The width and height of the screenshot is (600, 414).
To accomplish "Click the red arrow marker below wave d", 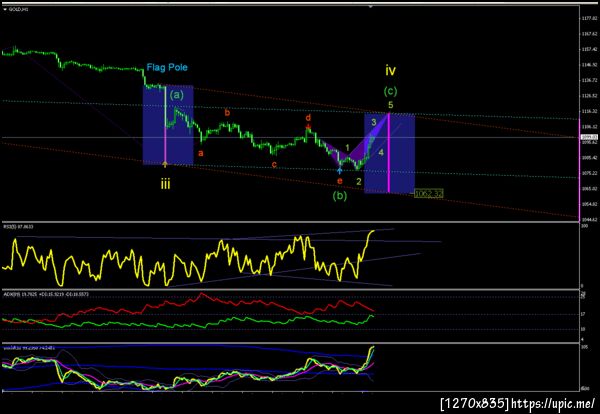I will 308,127.
